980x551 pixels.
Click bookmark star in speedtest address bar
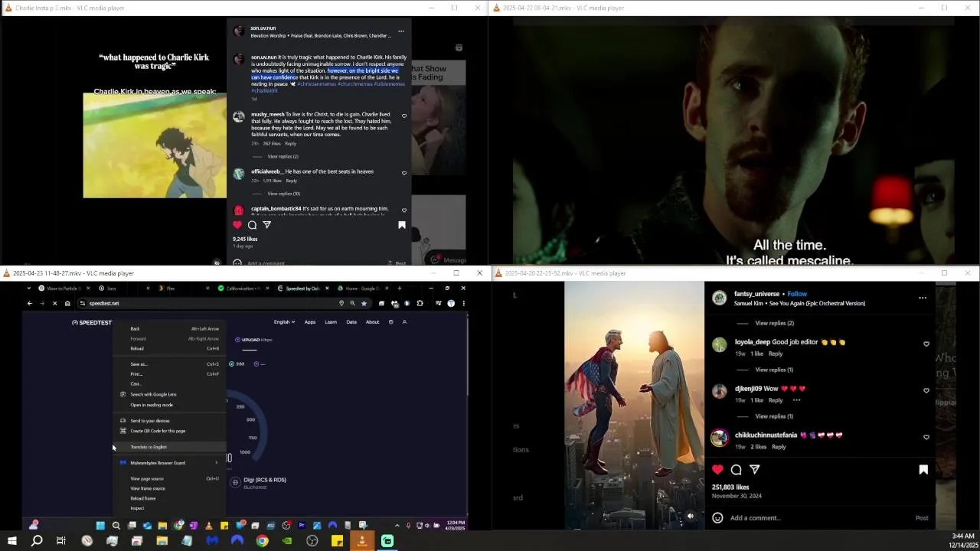pos(364,303)
